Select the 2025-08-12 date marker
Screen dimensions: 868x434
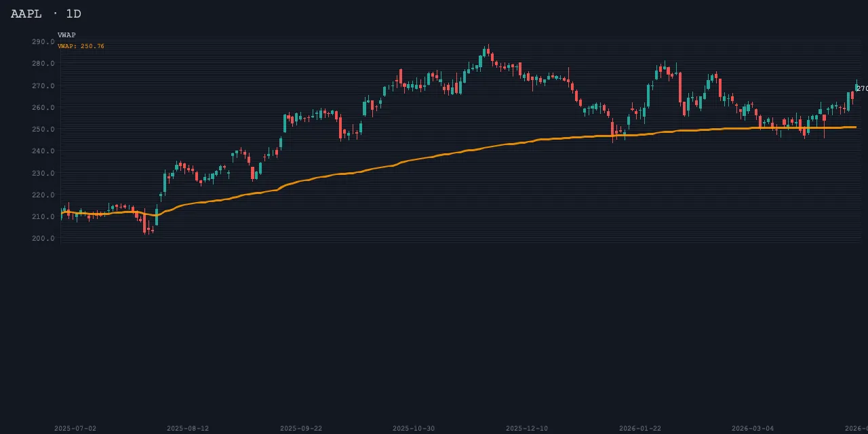(188, 429)
